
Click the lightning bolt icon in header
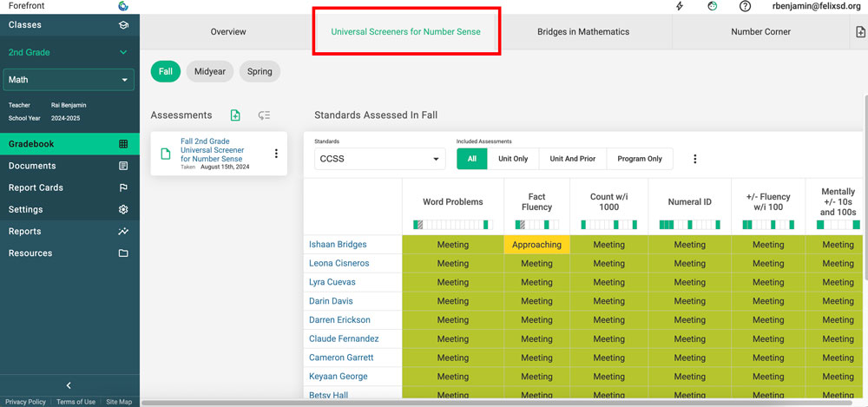681,6
